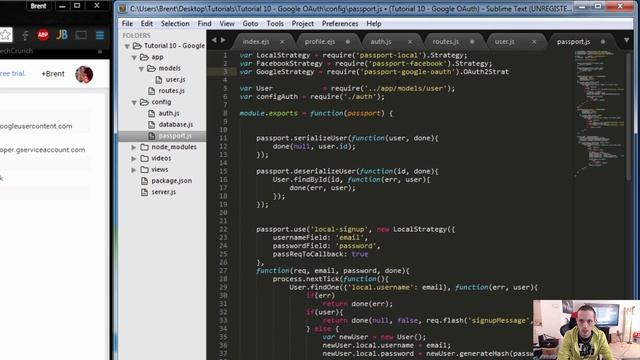Click the code minimap overview
Image resolution: width=640 pixels, height=360 pixels.
click(599, 114)
